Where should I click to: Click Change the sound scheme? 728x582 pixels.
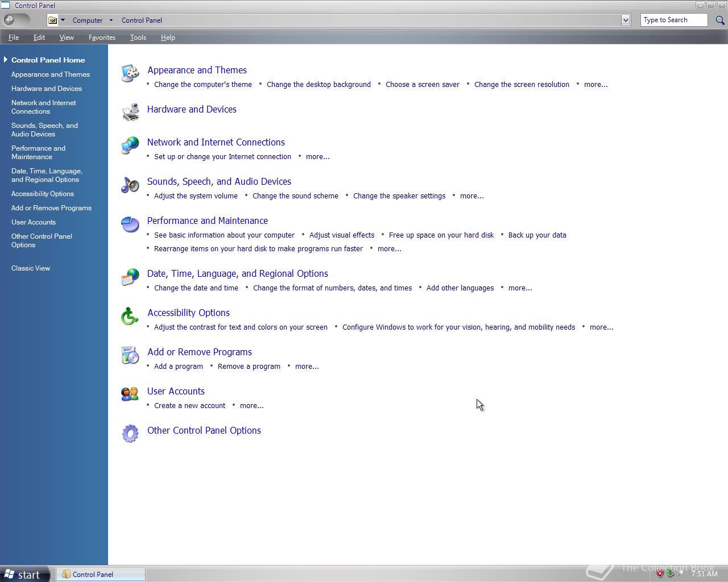pos(295,196)
